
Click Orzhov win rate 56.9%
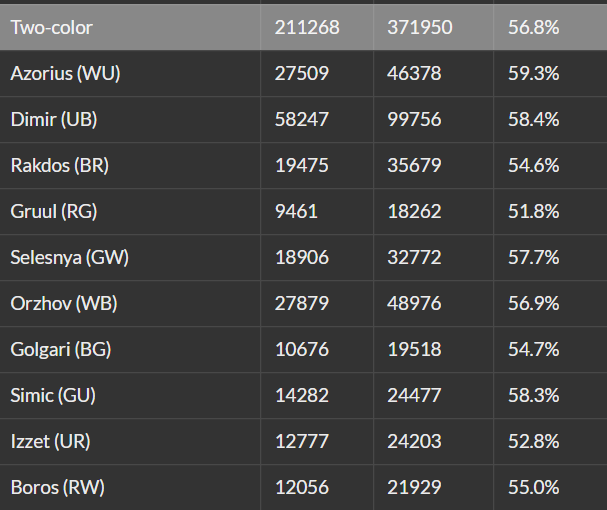(533, 303)
